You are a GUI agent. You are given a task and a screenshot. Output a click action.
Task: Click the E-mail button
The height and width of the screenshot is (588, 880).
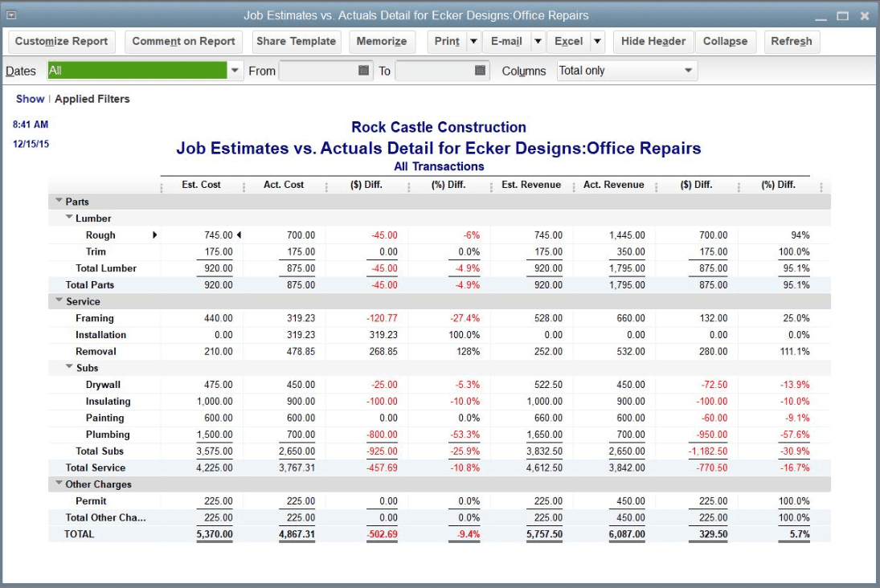tap(506, 42)
